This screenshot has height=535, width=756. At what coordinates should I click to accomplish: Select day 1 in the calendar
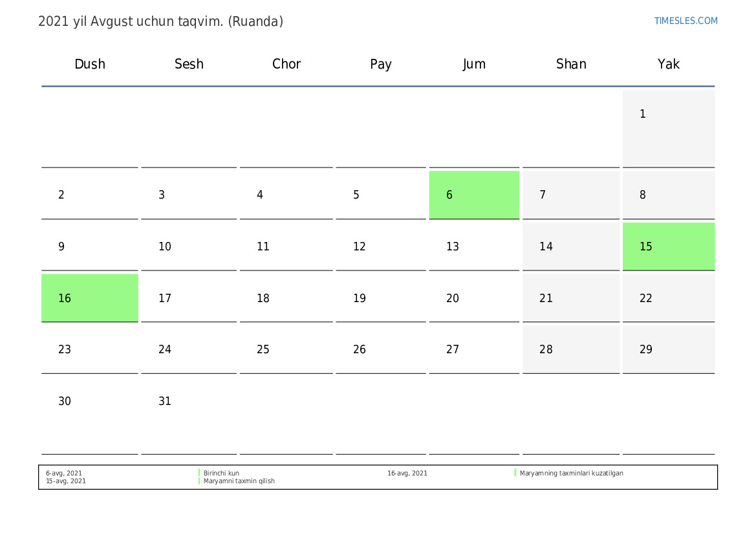click(x=669, y=128)
